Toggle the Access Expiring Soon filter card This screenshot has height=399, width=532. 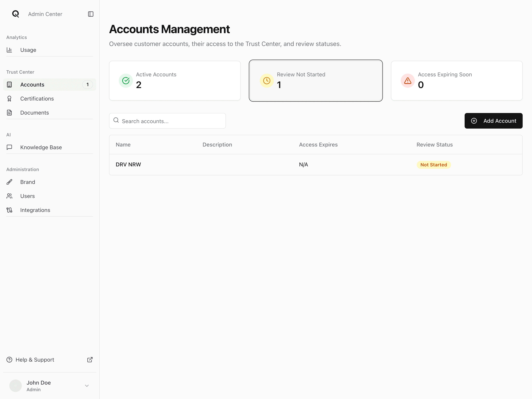click(x=456, y=81)
